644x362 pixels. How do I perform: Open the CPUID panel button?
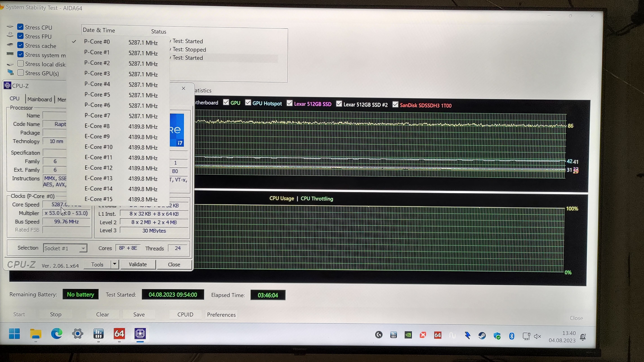coord(185,314)
